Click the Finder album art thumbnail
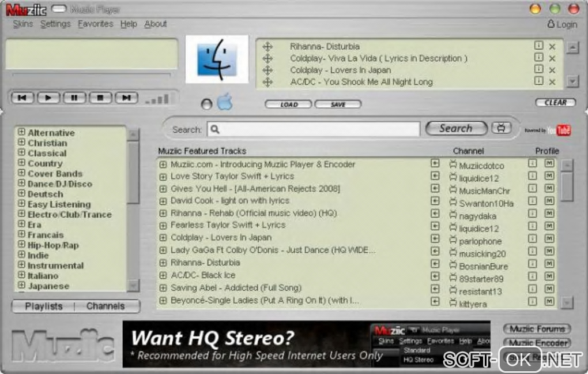Image resolution: width=588 pixels, height=374 pixels. tap(217, 59)
